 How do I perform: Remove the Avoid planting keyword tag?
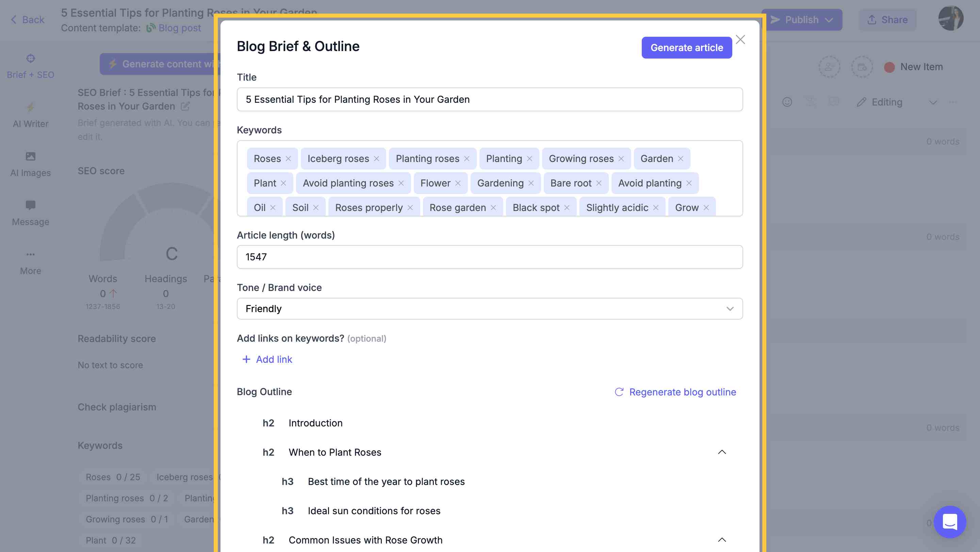pos(689,183)
